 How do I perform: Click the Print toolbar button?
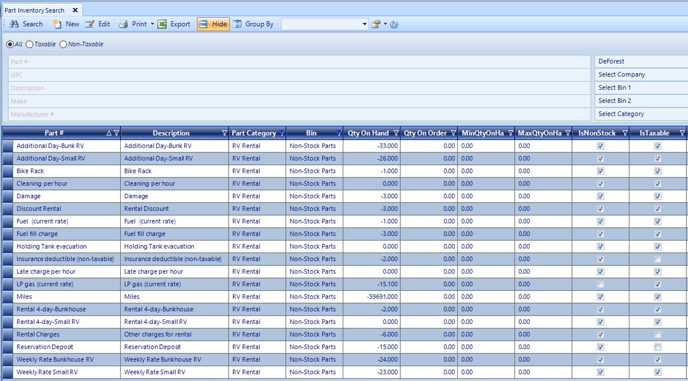point(133,24)
